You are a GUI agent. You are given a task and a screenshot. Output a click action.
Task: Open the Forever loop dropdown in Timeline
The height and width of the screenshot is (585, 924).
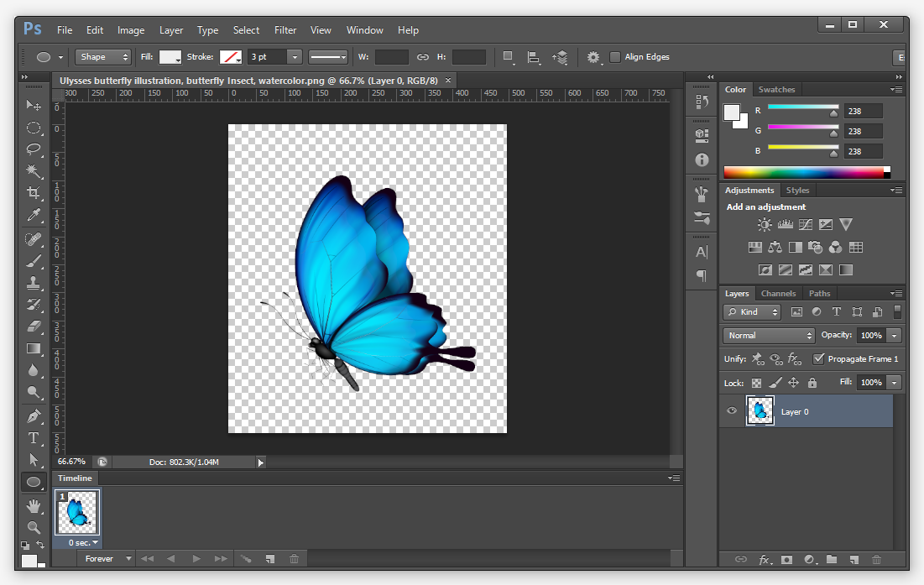[x=107, y=558]
